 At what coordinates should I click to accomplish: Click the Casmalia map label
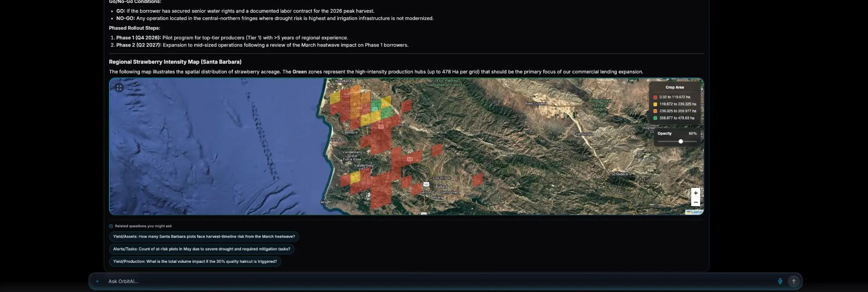tap(350, 132)
